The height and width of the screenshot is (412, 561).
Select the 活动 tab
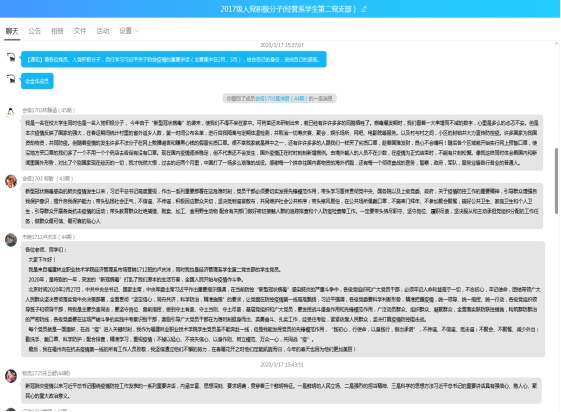point(103,31)
